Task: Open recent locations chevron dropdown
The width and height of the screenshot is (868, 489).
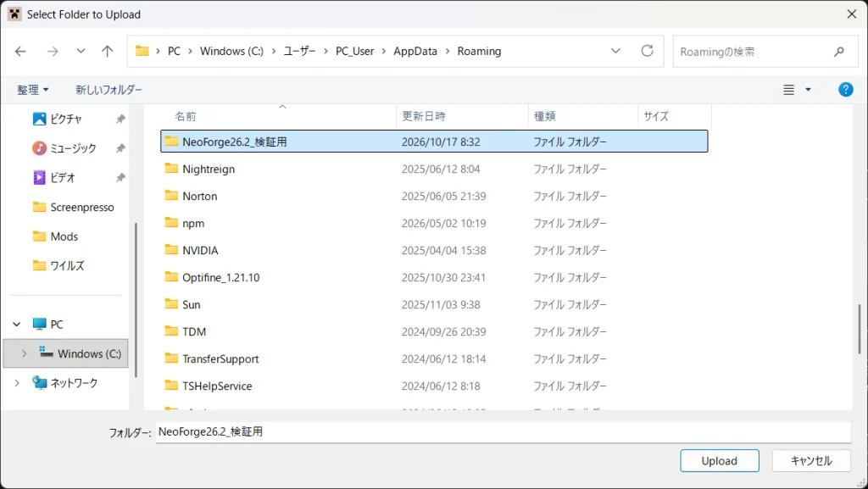Action: 81,51
